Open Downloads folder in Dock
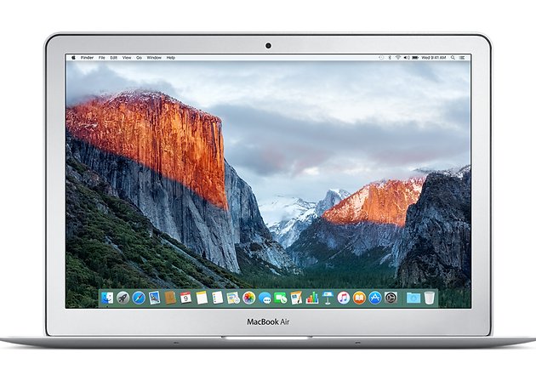 click(413, 298)
